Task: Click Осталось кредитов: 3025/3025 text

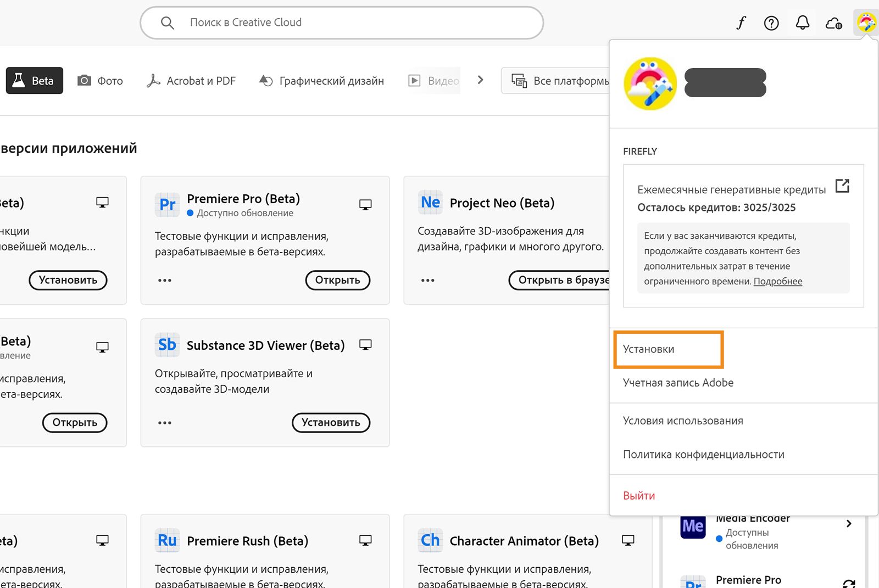Action: pos(716,208)
